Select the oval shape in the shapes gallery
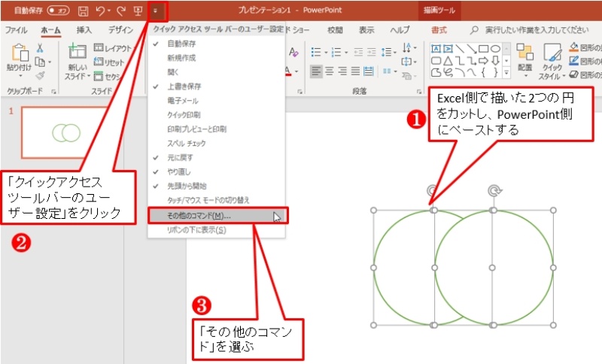Screen dimensions: 602x364 [494, 48]
